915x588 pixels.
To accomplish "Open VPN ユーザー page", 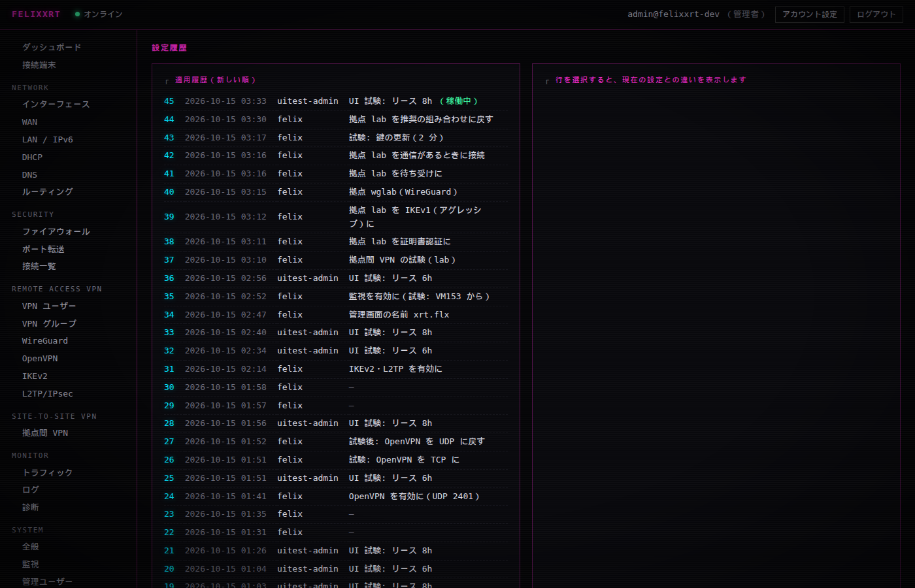I will [x=49, y=306].
